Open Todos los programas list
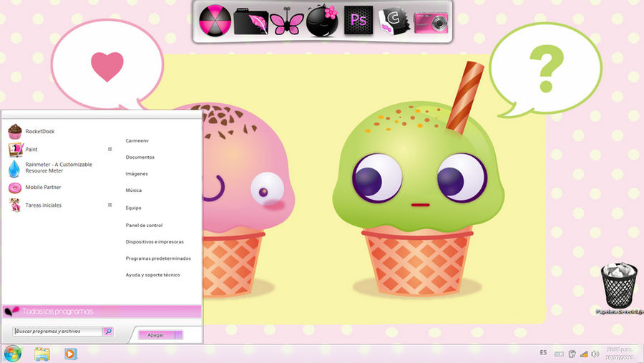The image size is (644, 363). 102,311
